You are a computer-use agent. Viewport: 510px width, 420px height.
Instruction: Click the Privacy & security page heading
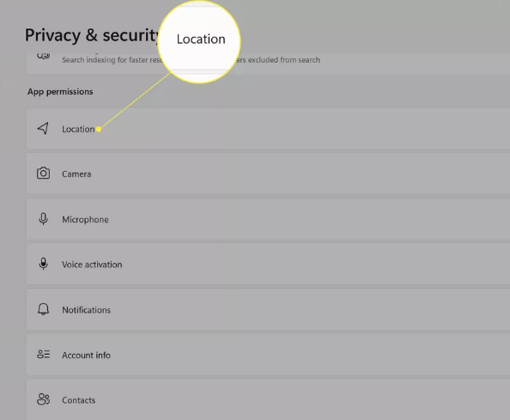pos(92,35)
